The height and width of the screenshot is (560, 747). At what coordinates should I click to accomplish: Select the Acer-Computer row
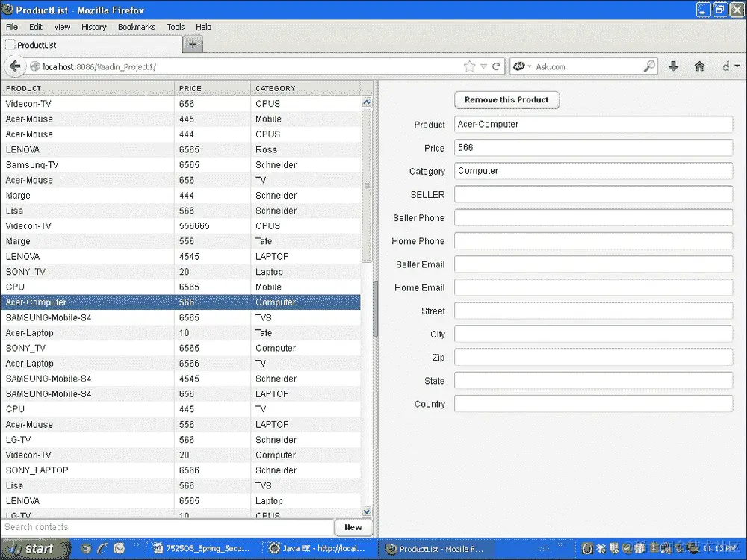click(x=181, y=302)
